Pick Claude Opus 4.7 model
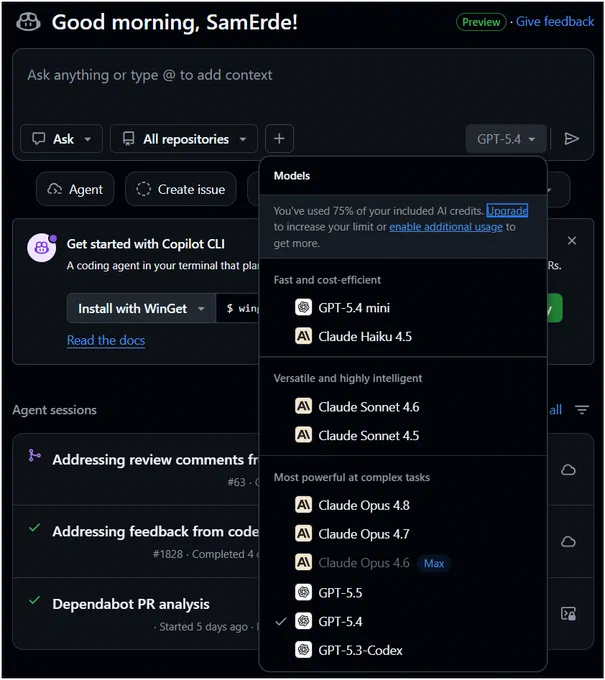This screenshot has width=605, height=680. click(x=403, y=534)
